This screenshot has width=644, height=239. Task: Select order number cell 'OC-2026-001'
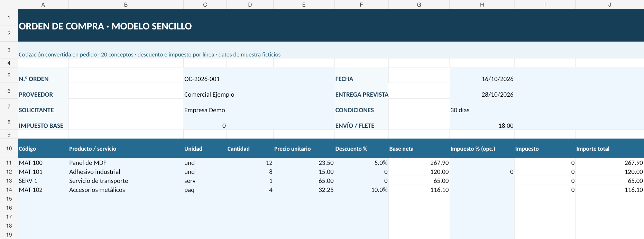[259, 75]
